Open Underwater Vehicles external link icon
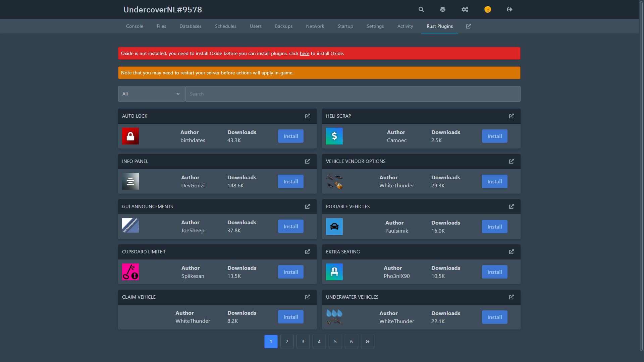Viewport: 644px width, 362px height. pos(512,297)
